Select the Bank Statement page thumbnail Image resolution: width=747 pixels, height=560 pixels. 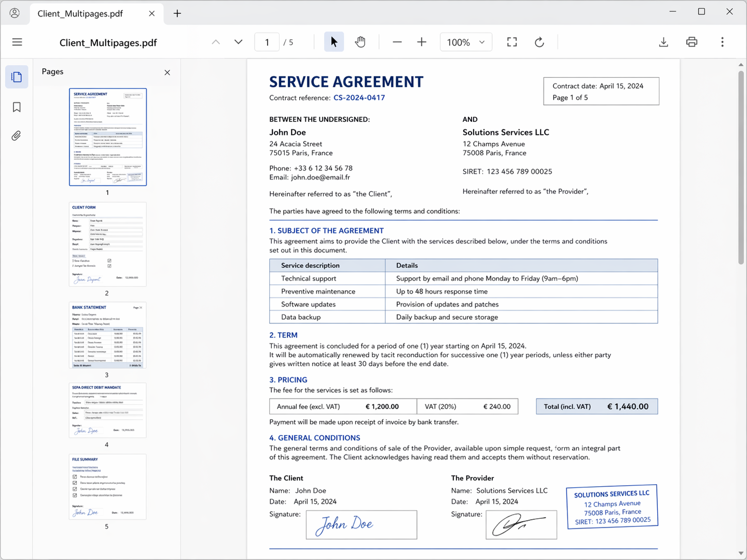(x=107, y=335)
